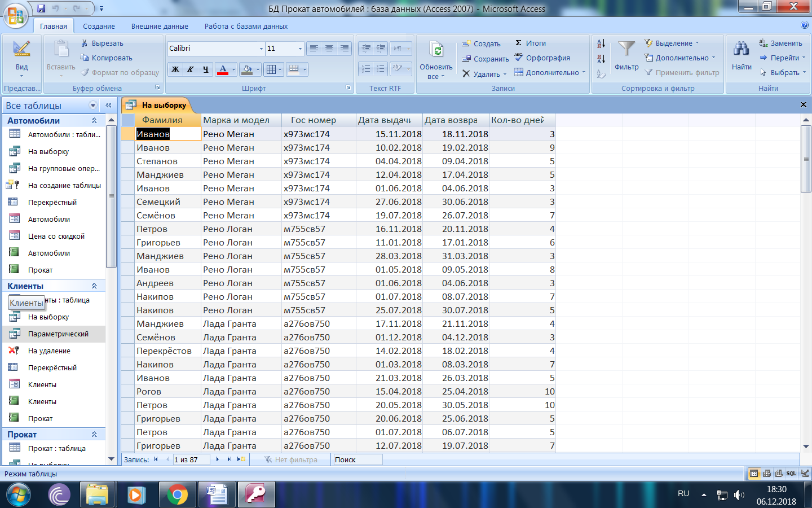The width and height of the screenshot is (812, 508).
Task: Open На удаление delete query
Action: click(54, 351)
